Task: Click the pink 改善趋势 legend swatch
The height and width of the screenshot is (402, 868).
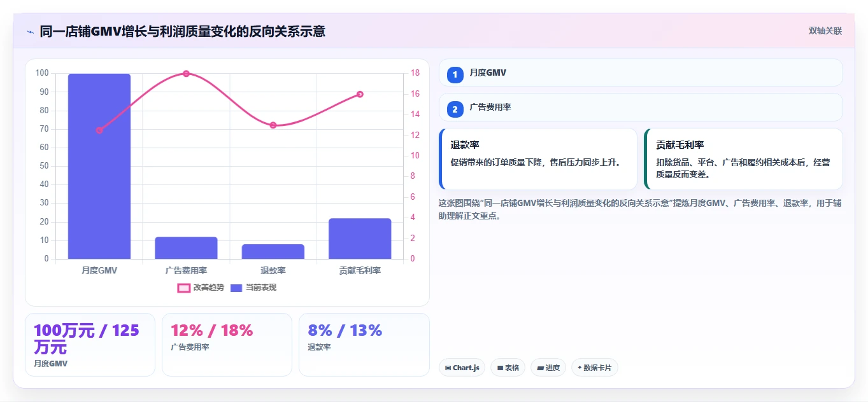Action: (x=183, y=288)
